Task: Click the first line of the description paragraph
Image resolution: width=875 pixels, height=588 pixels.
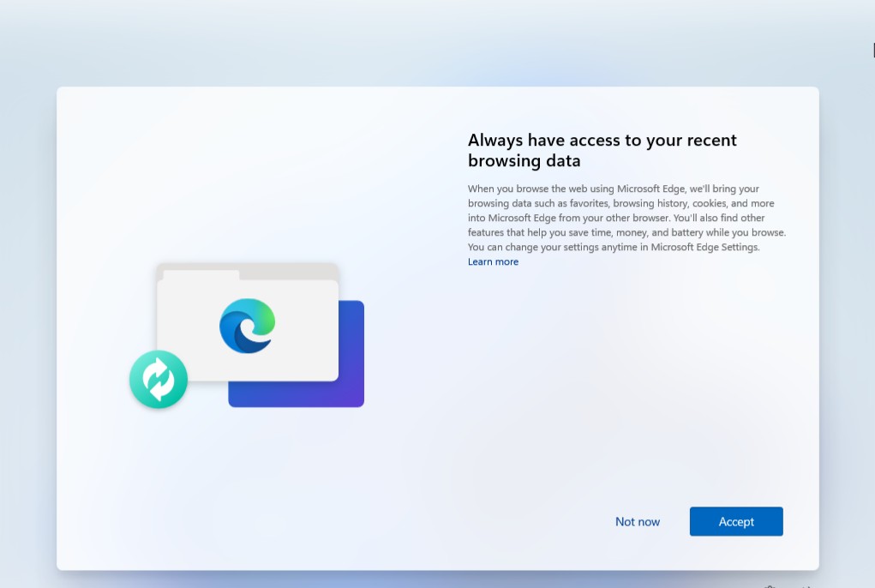Action: point(613,189)
